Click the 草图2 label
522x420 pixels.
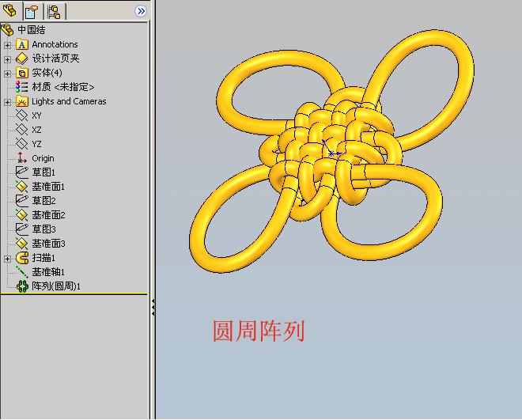click(43, 201)
